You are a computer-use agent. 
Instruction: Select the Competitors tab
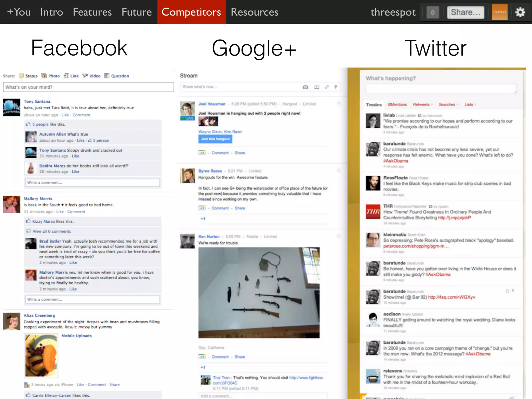191,12
